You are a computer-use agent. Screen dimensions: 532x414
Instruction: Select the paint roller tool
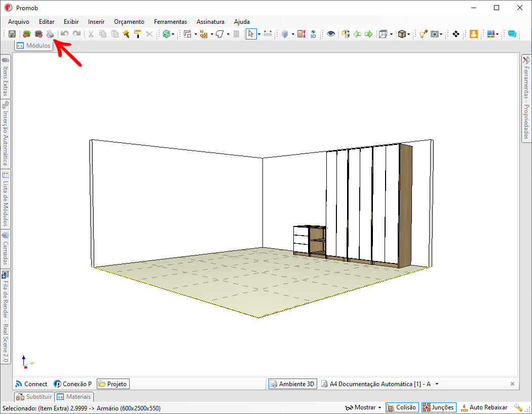[x=137, y=34]
